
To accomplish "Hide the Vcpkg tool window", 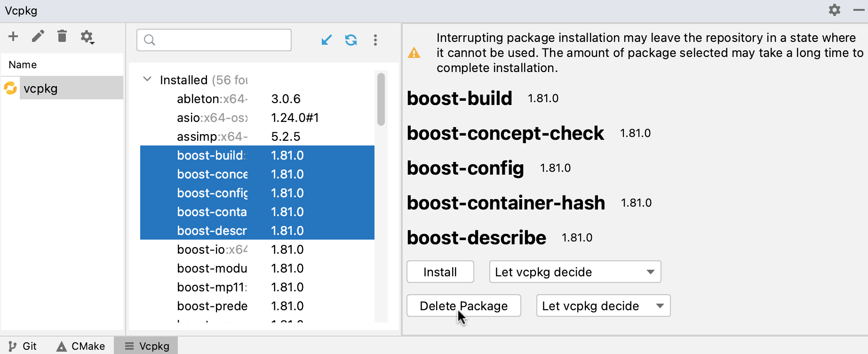I will (x=859, y=10).
